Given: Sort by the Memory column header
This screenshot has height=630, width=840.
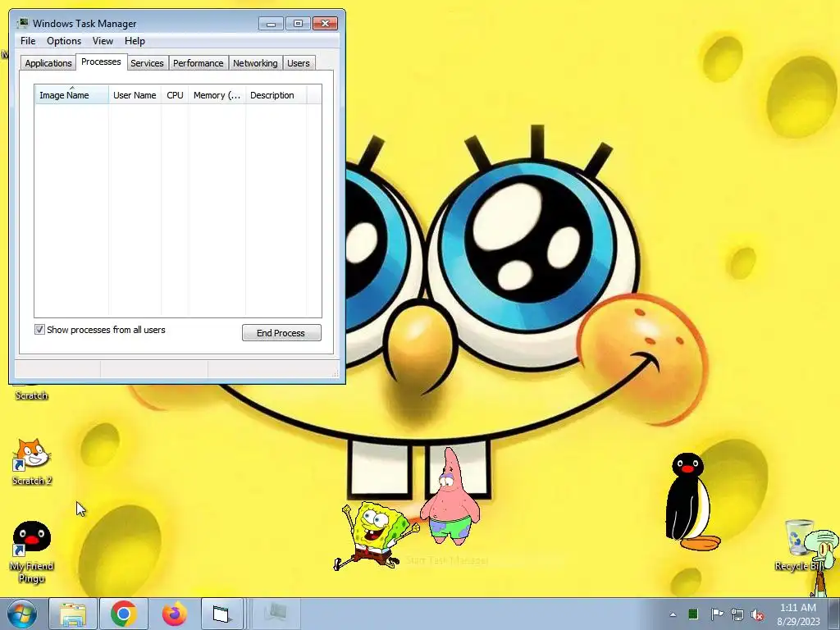Looking at the screenshot, I should (217, 95).
